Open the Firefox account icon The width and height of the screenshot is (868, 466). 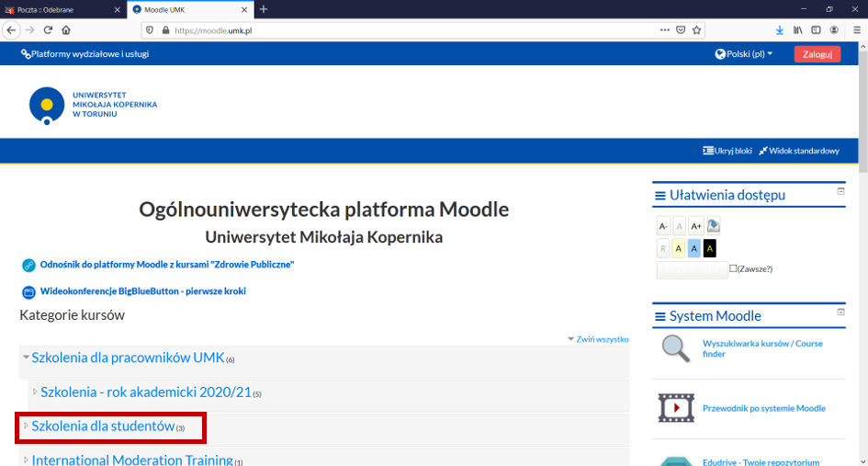pos(834,30)
